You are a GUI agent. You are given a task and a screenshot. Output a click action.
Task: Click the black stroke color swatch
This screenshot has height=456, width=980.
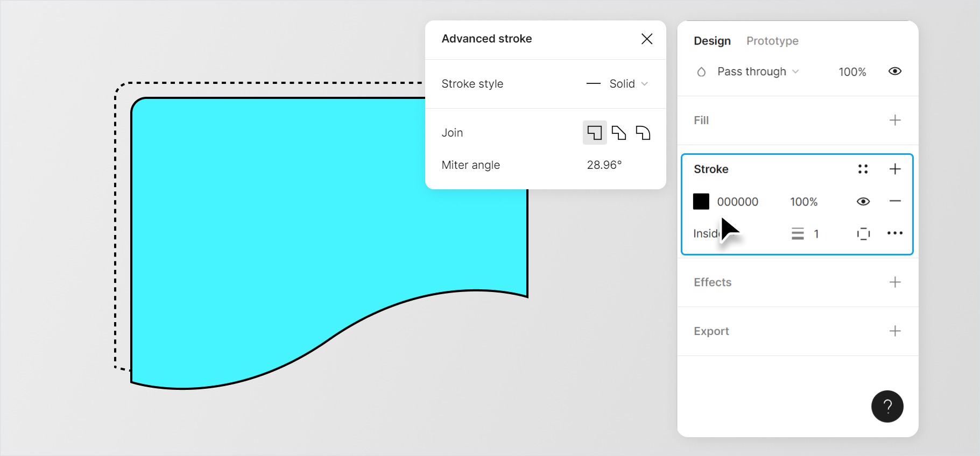701,202
